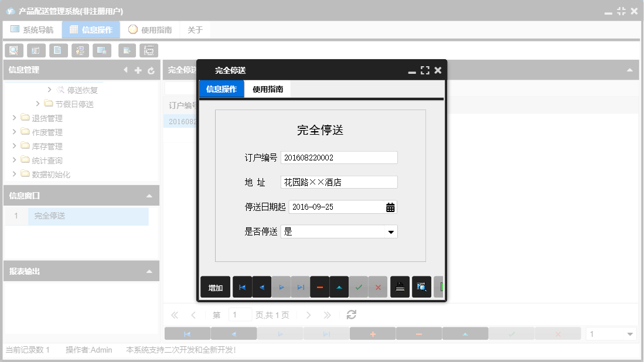Select the search icon in the main toolbar
Screen dimensions: 644x362
(13, 50)
